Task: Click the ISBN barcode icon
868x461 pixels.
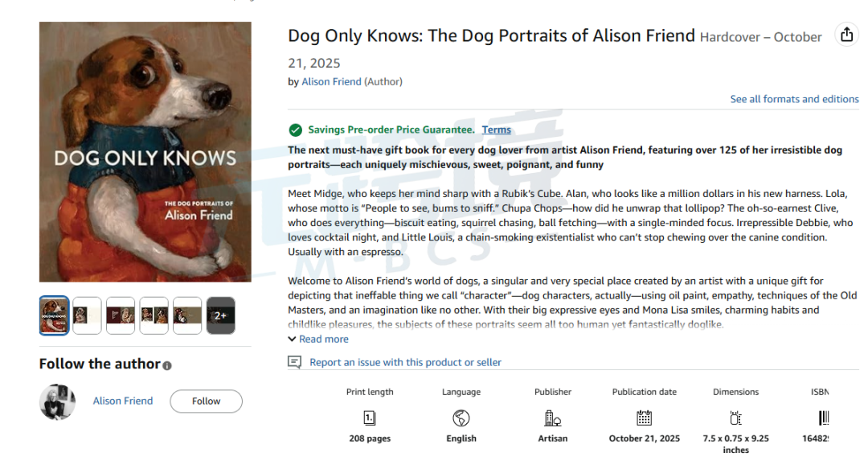Action: [824, 418]
